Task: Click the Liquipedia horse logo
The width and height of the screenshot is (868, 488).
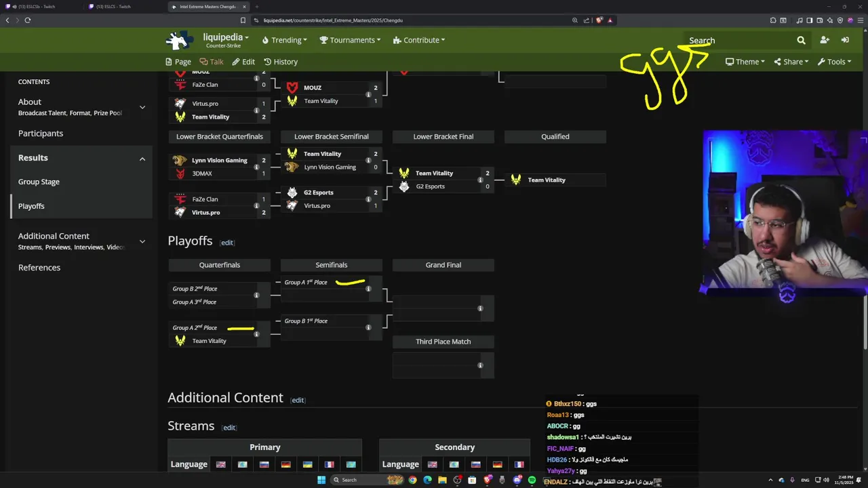Action: tap(179, 40)
